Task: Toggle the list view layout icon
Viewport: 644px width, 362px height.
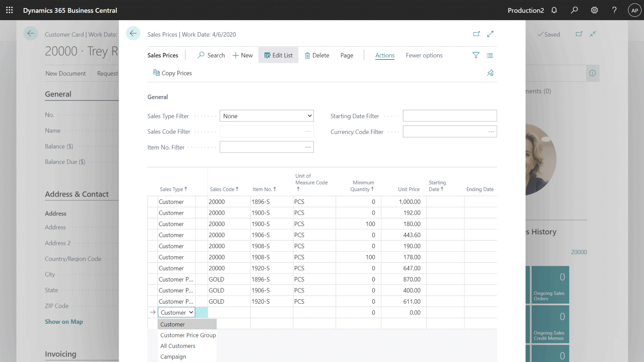Action: pos(490,56)
